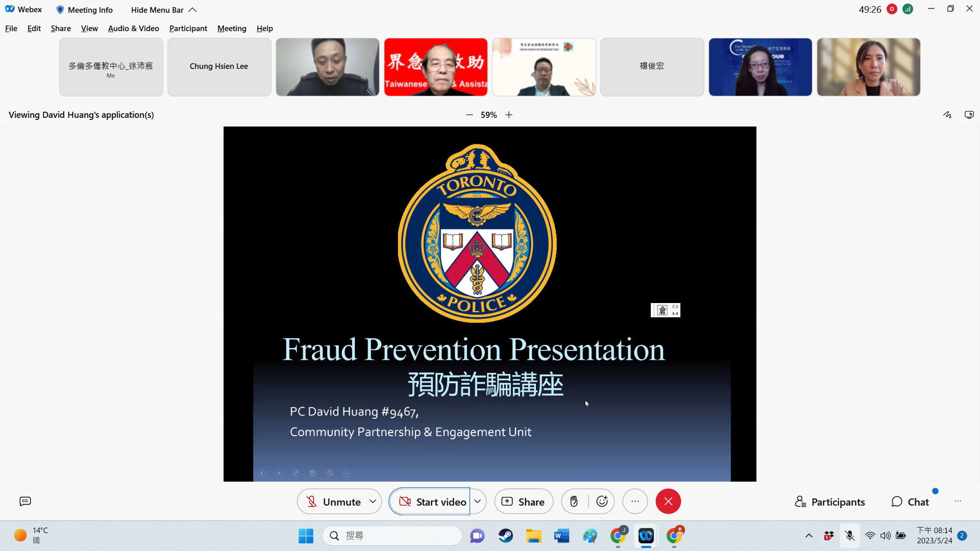
Task: Open the panel options ellipsis next to Chat
Action: 958,502
